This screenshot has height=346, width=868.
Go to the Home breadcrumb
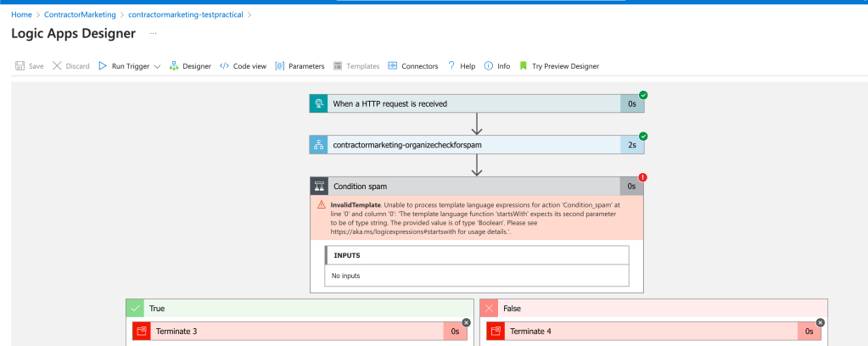(21, 14)
